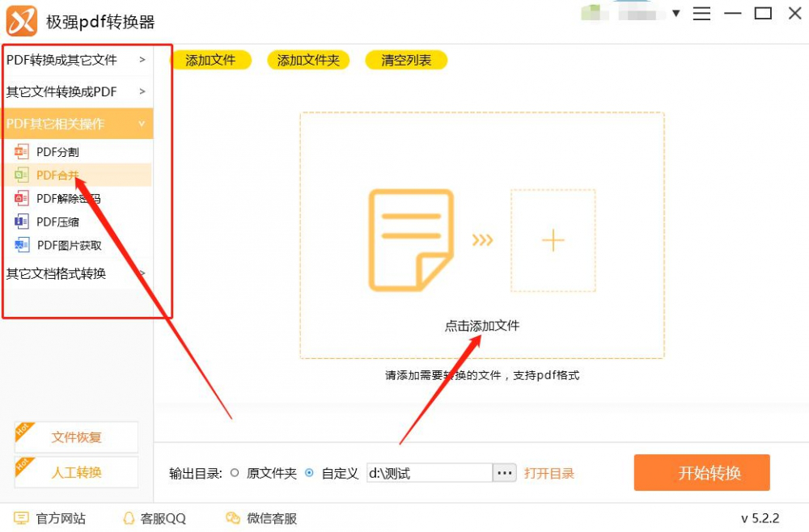Image resolution: width=809 pixels, height=532 pixels.
Task: Select the 原文件夹 radio button
Action: coord(235,473)
